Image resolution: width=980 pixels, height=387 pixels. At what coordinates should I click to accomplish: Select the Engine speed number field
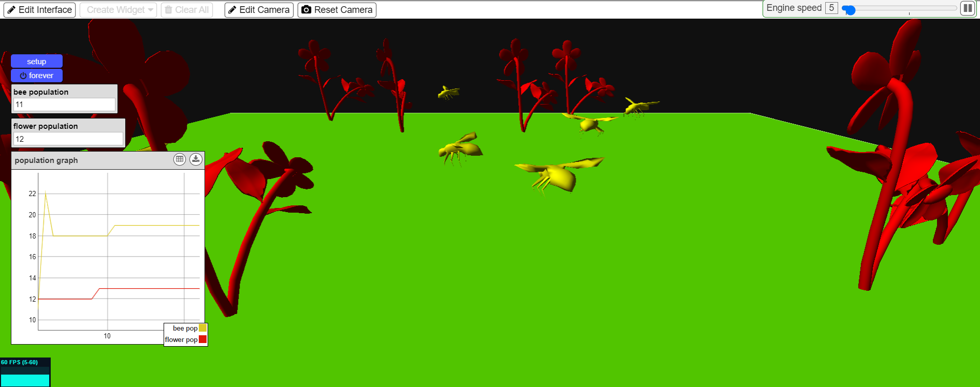tap(831, 8)
